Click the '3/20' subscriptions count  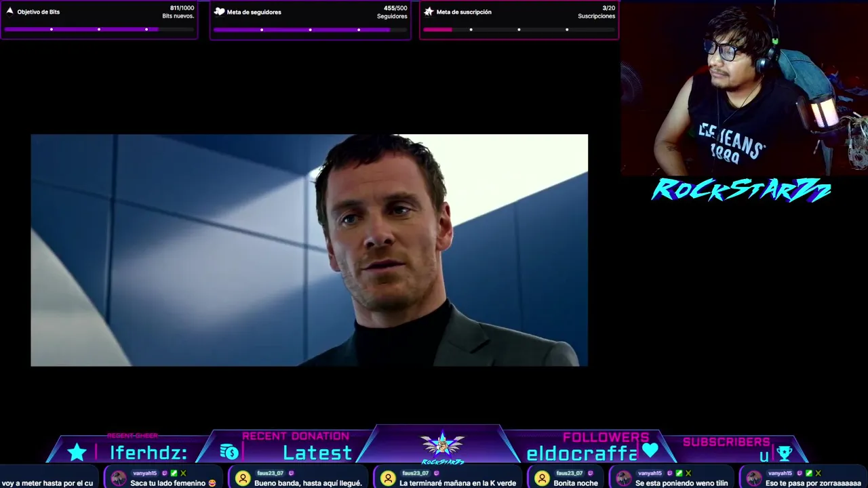pyautogui.click(x=609, y=8)
